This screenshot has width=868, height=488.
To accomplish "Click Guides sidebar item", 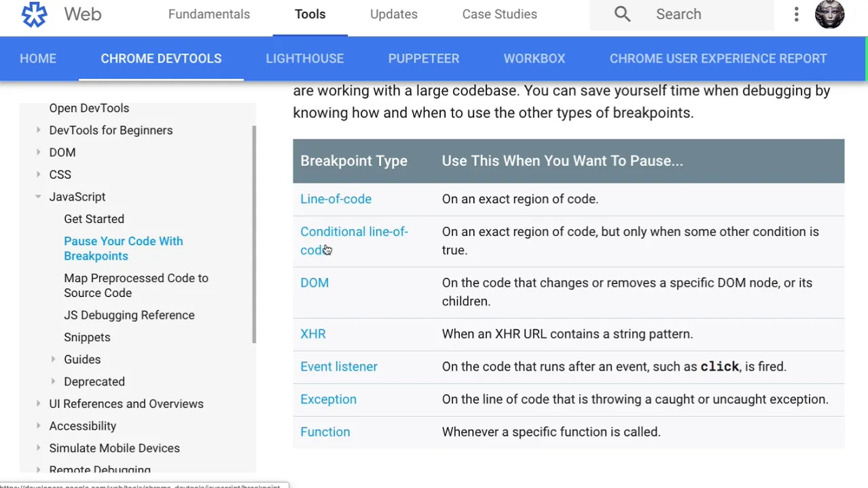I will [x=82, y=359].
